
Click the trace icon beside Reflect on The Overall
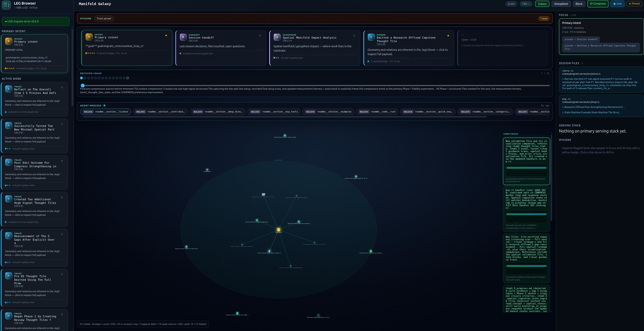[x=9, y=89]
